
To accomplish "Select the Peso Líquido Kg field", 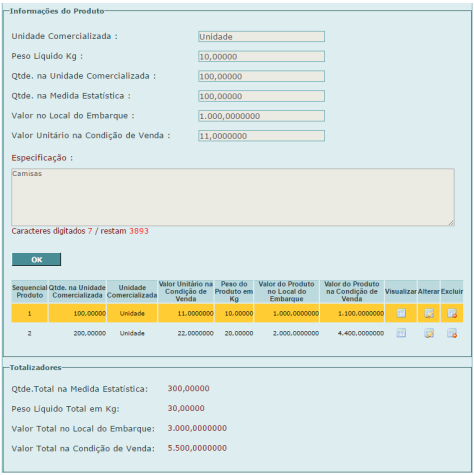I will [261, 56].
